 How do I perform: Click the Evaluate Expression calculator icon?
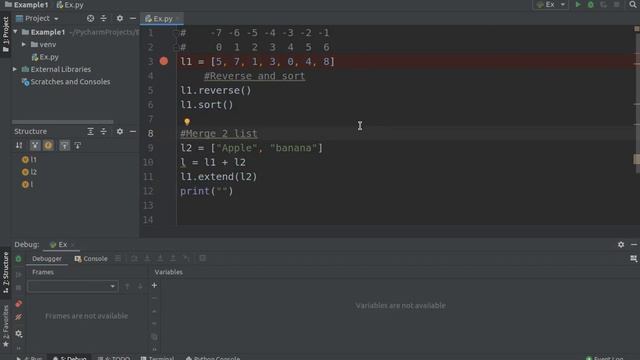point(202,258)
